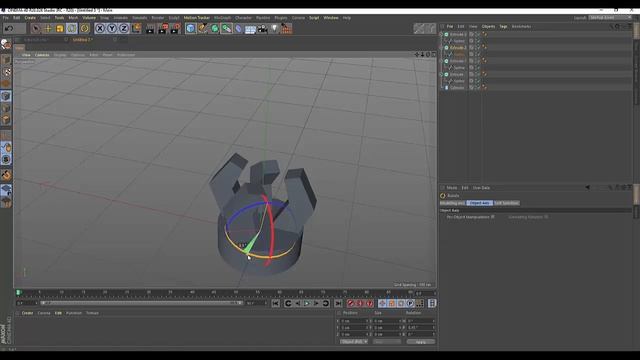Select Polygons mode cube in left palette
Viewport: 640px width, 360px height.
[6, 120]
